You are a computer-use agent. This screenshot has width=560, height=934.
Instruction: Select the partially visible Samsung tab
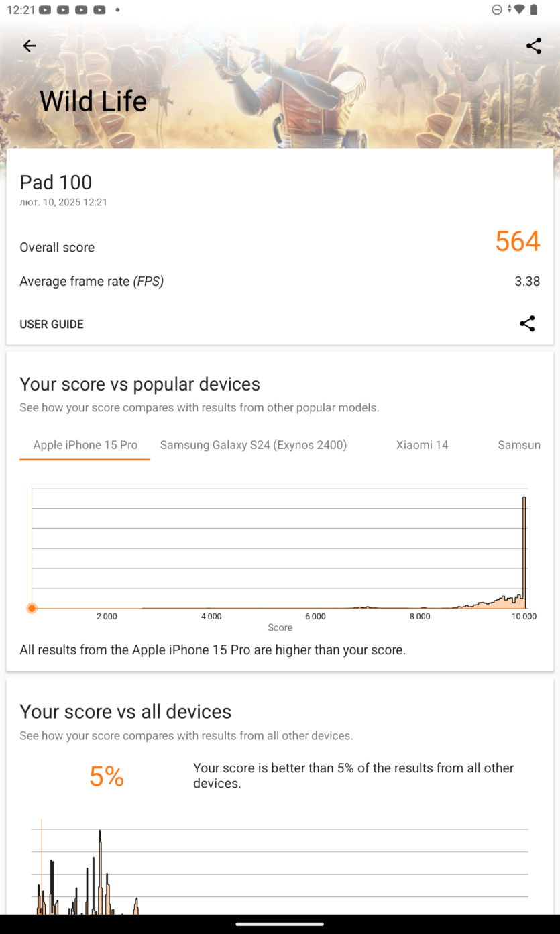[519, 445]
